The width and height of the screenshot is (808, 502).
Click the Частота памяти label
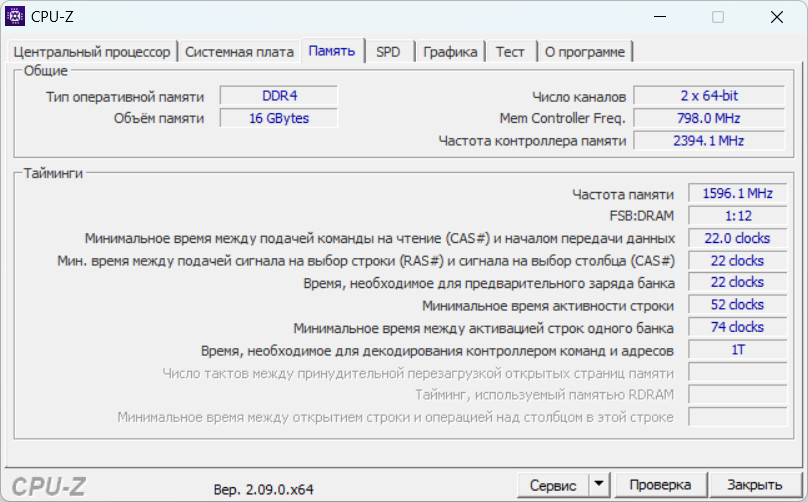(x=622, y=194)
